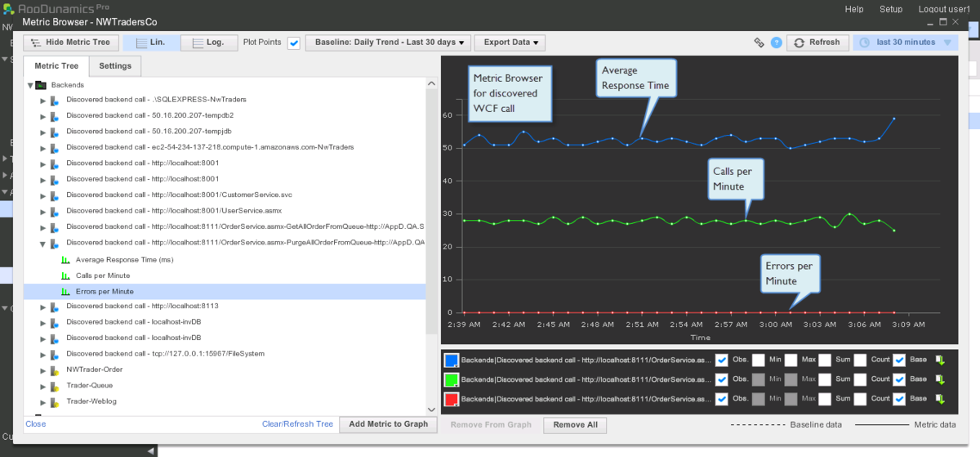Screen dimensions: 980x457
Task: Uncheck Obs. for the blue metric row
Action: (722, 360)
